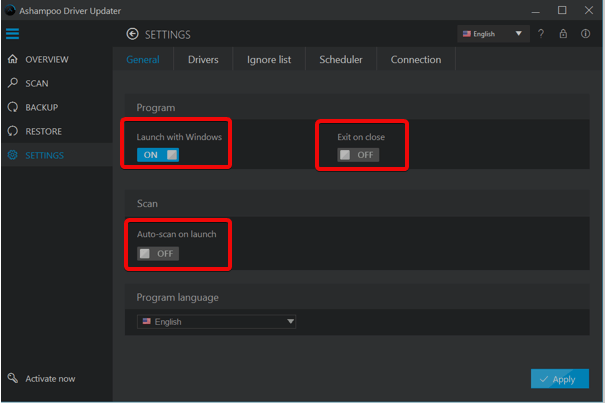Image resolution: width=605 pixels, height=403 pixels.
Task: Enable the Exit on close toggle
Action: (x=358, y=155)
